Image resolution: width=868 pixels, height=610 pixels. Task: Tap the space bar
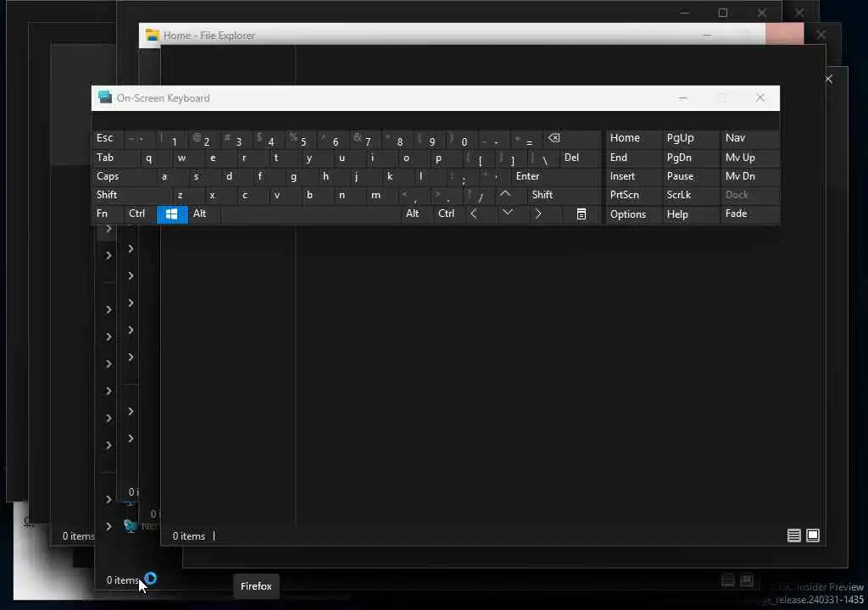pos(310,214)
